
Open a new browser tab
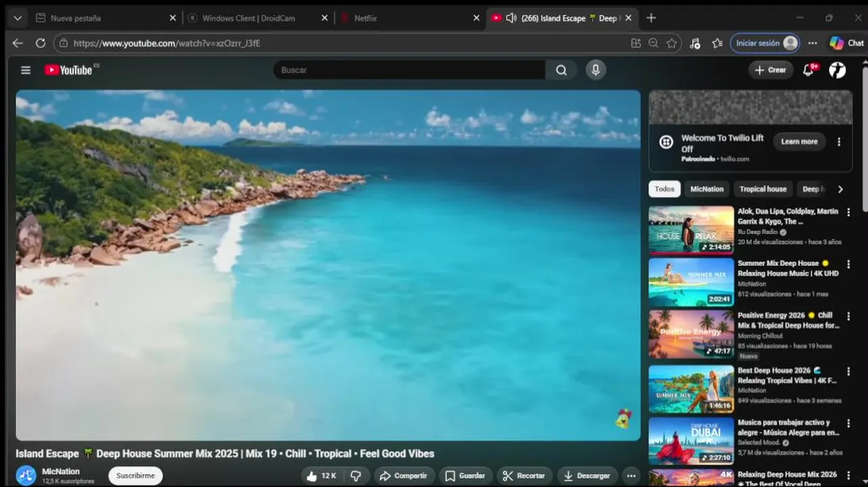pos(651,18)
